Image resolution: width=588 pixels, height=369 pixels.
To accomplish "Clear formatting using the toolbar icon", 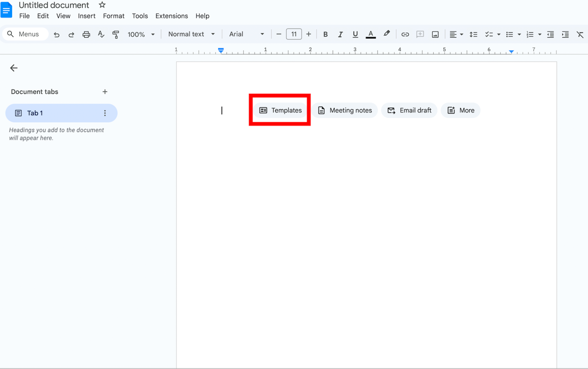I will point(580,34).
